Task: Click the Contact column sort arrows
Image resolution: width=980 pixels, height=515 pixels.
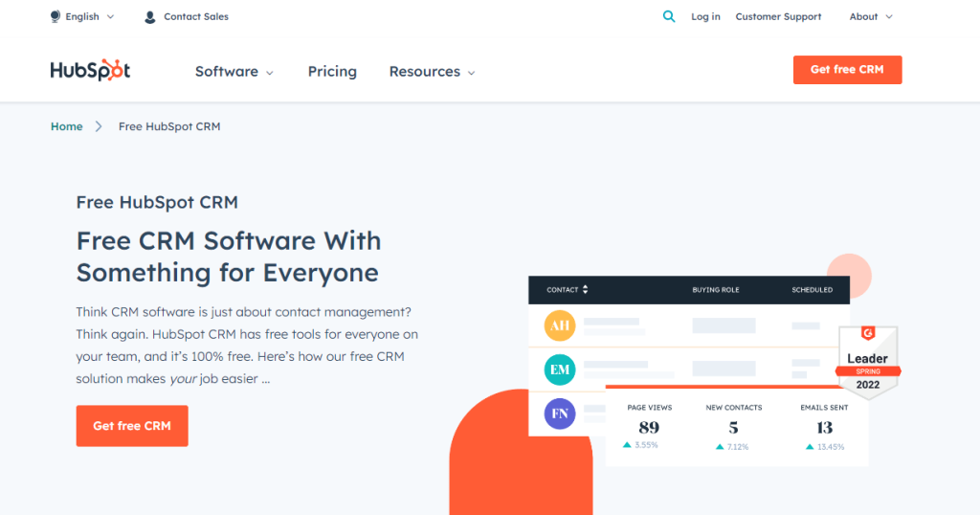Action: coord(586,289)
